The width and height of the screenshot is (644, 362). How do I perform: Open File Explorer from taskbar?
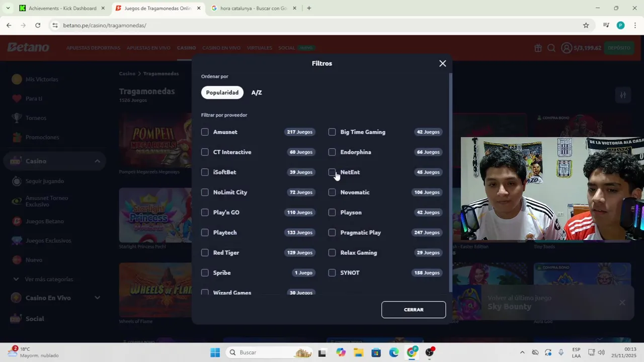(x=358, y=352)
